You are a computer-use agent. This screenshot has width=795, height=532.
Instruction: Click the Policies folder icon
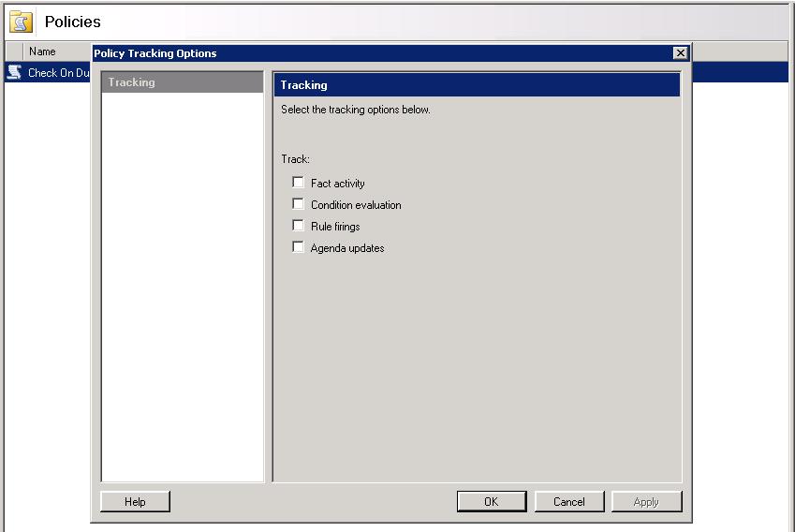21,22
